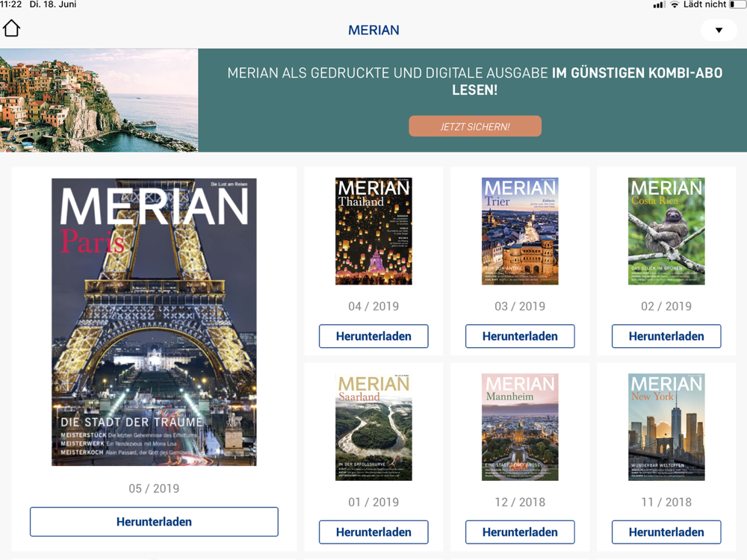Select the 02 / 2019 issue label
Image resolution: width=747 pixels, height=560 pixels.
666,306
